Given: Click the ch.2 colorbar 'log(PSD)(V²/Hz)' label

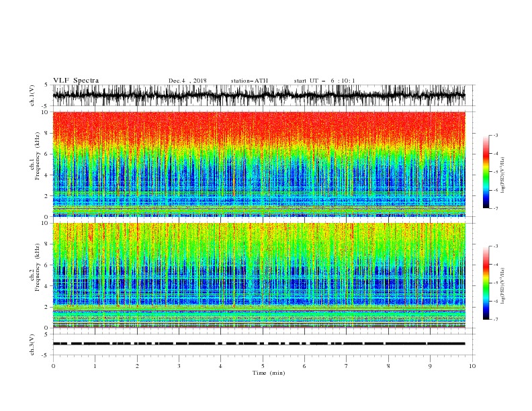Looking at the screenshot, I should click(502, 286).
